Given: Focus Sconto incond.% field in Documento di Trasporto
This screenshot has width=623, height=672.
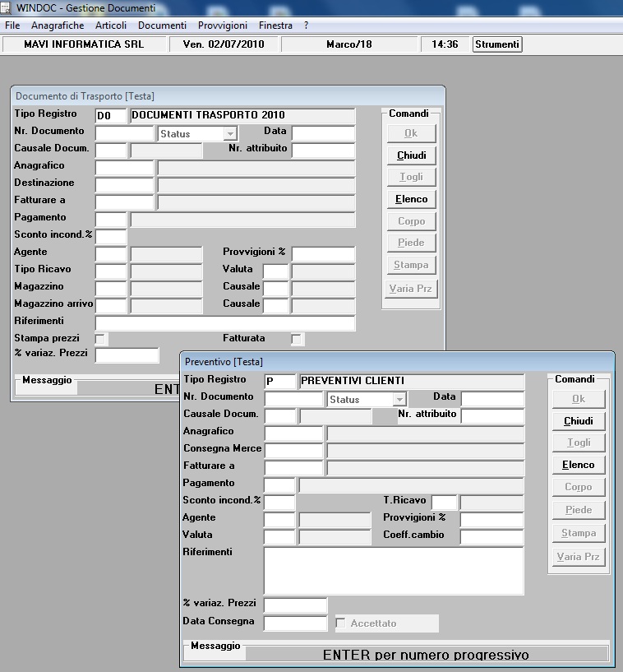Looking at the screenshot, I should pyautogui.click(x=111, y=237).
